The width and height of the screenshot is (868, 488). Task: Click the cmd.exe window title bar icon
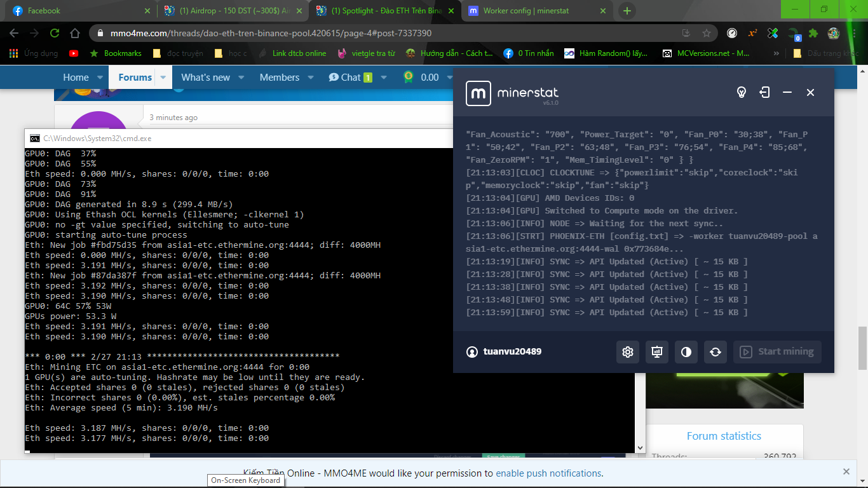coord(34,138)
